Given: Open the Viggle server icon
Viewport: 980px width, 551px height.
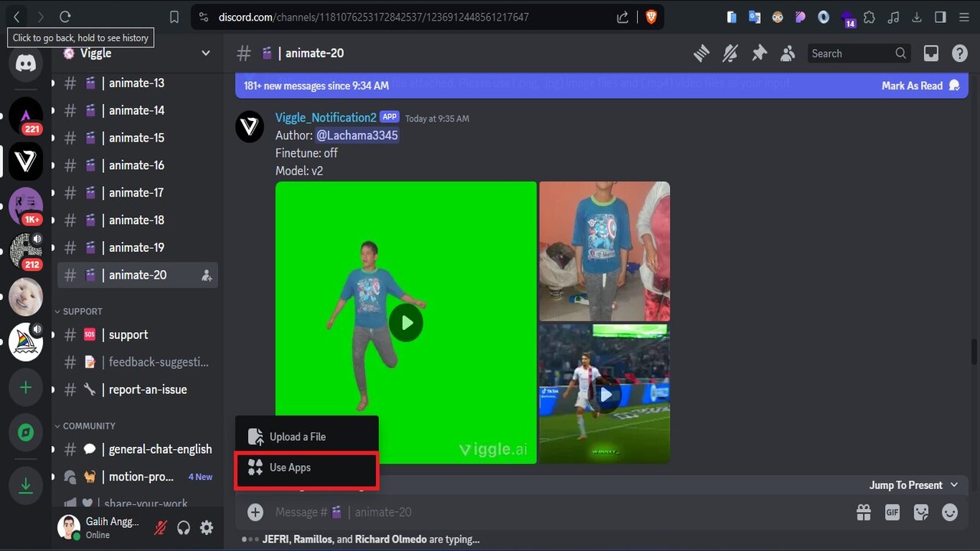Looking at the screenshot, I should pyautogui.click(x=26, y=161).
